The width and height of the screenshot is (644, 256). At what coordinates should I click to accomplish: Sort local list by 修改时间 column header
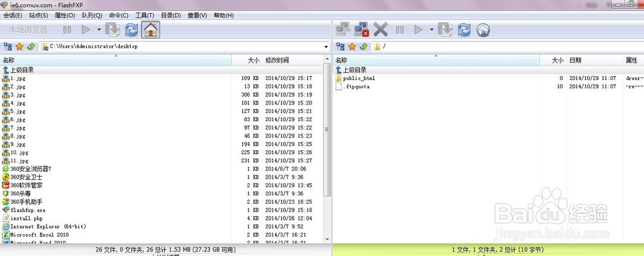292,61
